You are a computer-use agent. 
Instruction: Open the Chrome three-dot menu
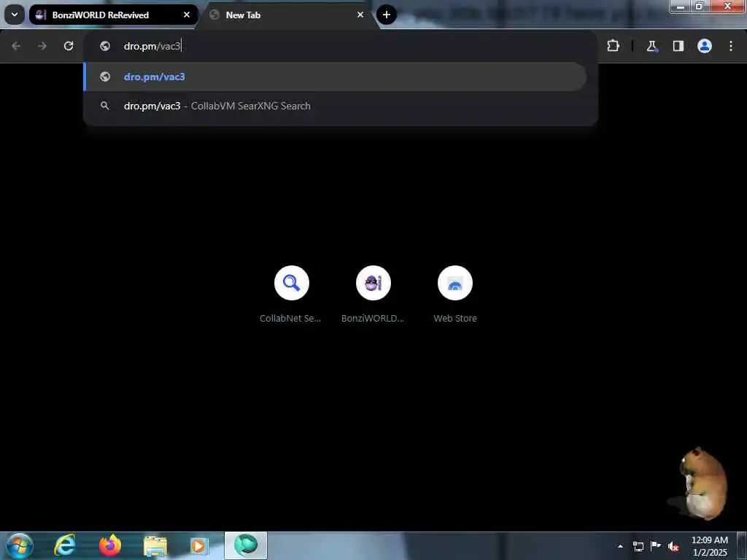point(731,46)
